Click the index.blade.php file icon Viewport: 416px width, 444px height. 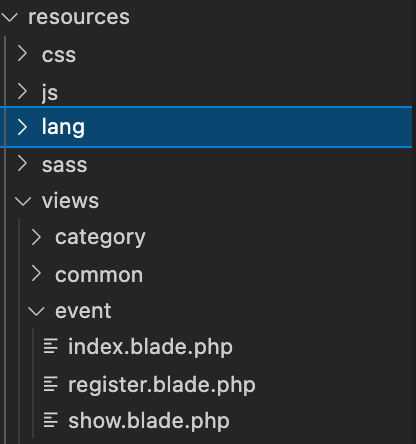pyautogui.click(x=51, y=346)
